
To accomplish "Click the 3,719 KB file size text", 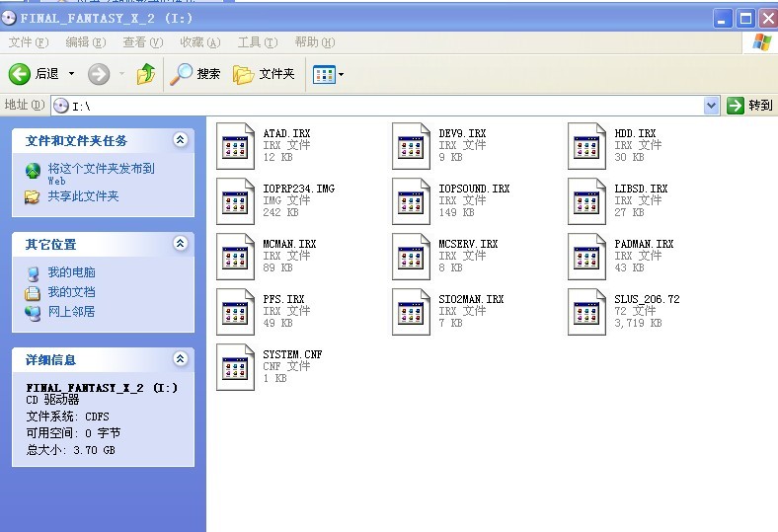I will click(x=638, y=323).
